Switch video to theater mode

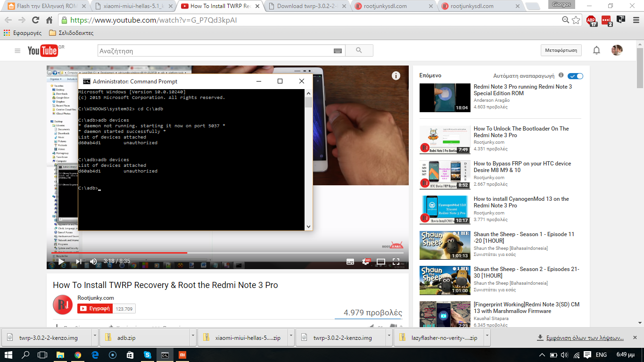(x=381, y=261)
